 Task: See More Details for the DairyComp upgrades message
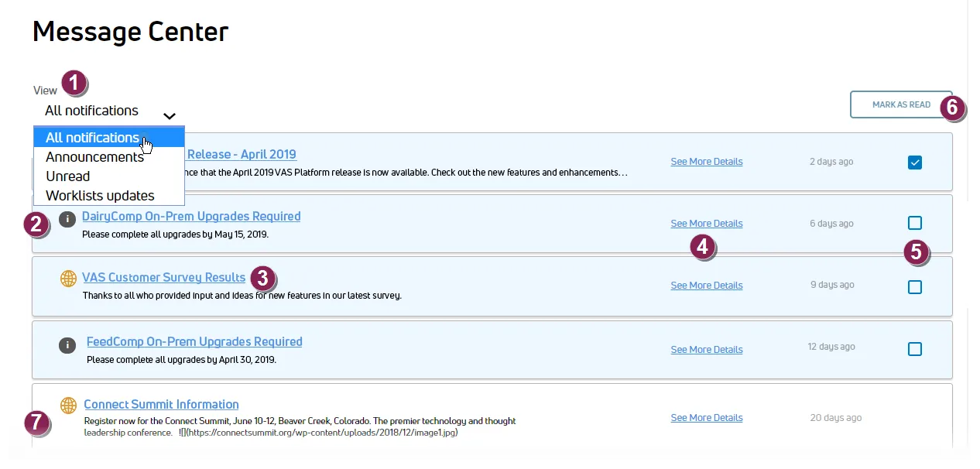[x=707, y=224]
